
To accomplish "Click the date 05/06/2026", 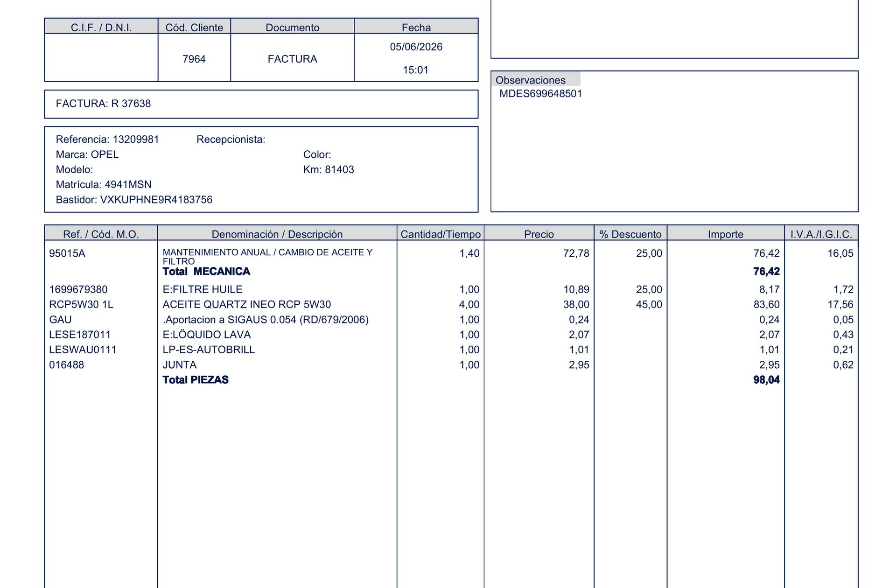I will [416, 47].
